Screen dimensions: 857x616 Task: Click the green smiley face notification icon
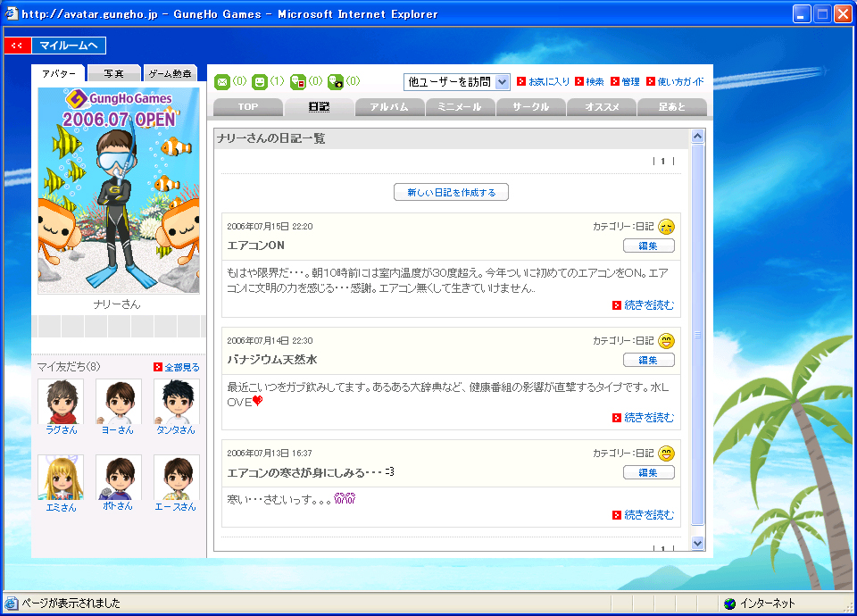tap(260, 82)
